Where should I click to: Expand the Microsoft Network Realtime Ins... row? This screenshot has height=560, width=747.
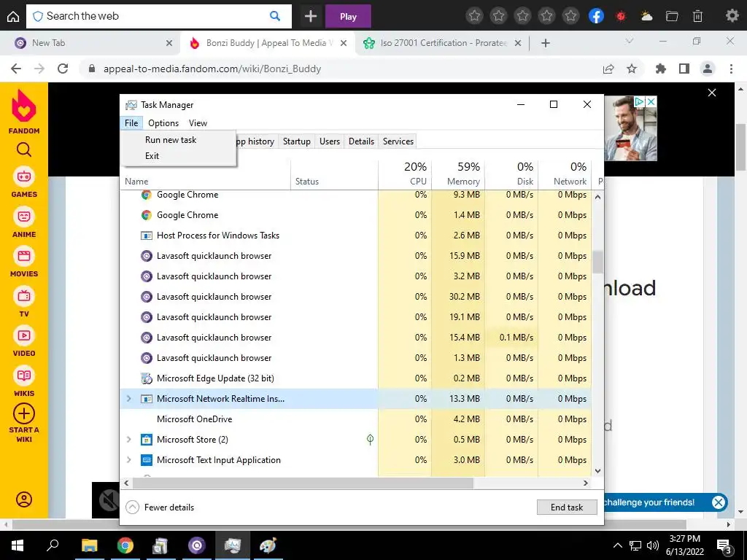point(128,399)
